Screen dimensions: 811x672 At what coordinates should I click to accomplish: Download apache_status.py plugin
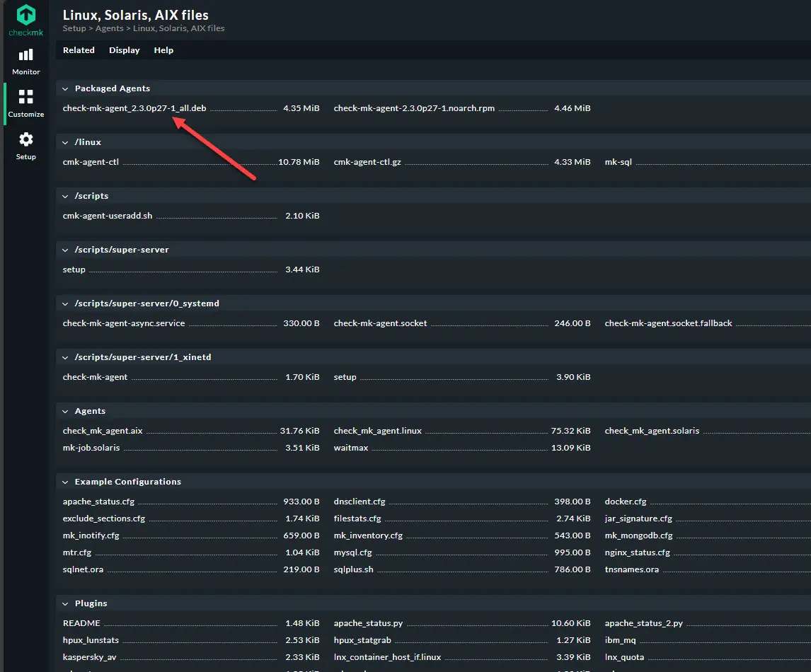[368, 623]
